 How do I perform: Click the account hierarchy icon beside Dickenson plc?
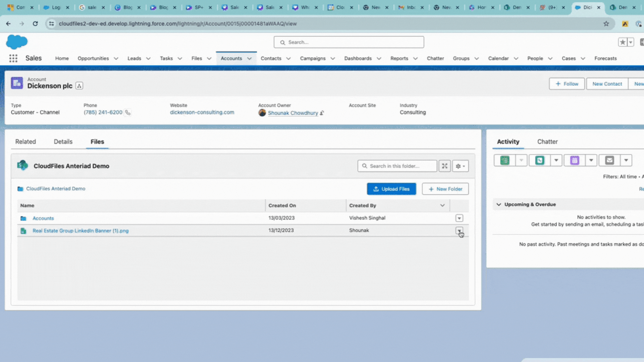(x=79, y=86)
